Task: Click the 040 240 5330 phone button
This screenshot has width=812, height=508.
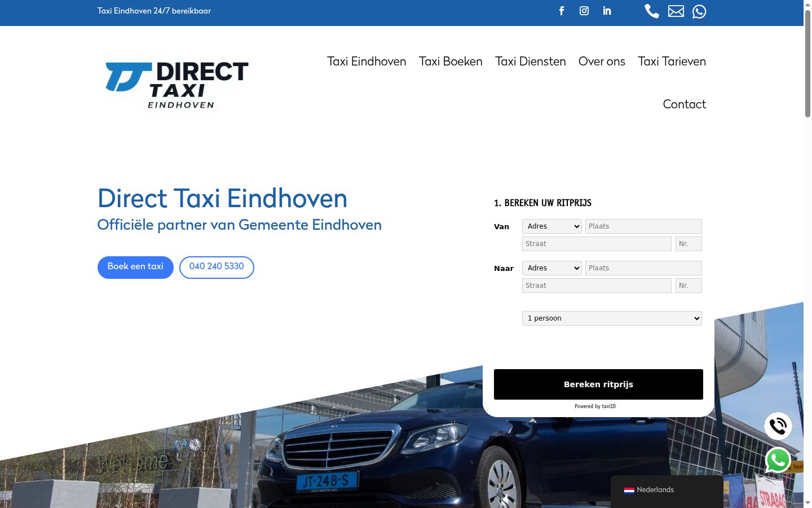Action: pos(217,267)
